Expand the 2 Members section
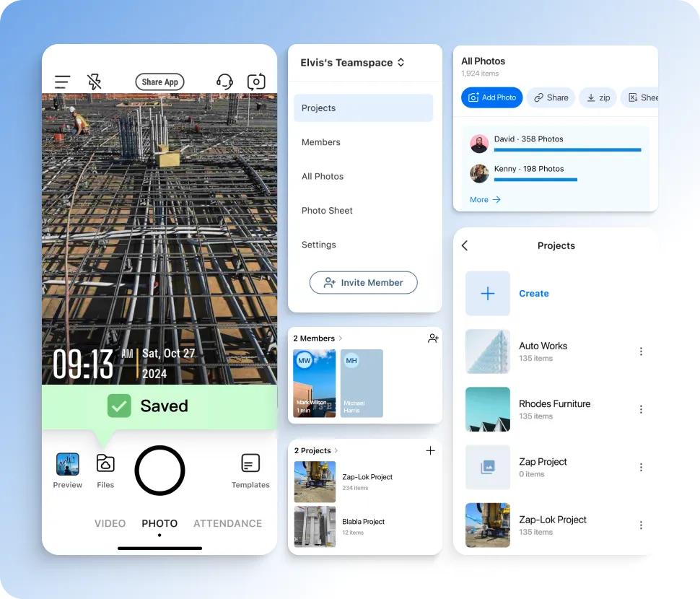This screenshot has height=599, width=700. (315, 338)
